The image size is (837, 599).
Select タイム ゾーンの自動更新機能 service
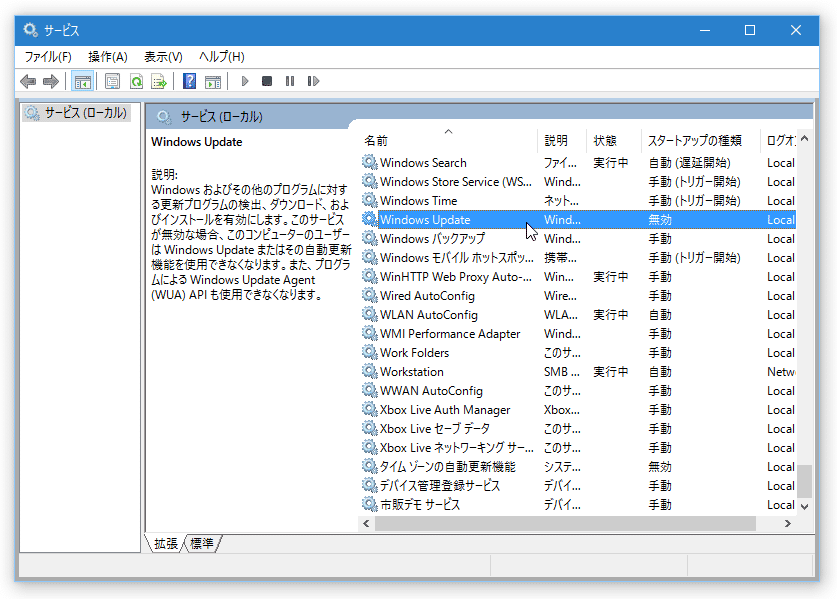point(447,467)
